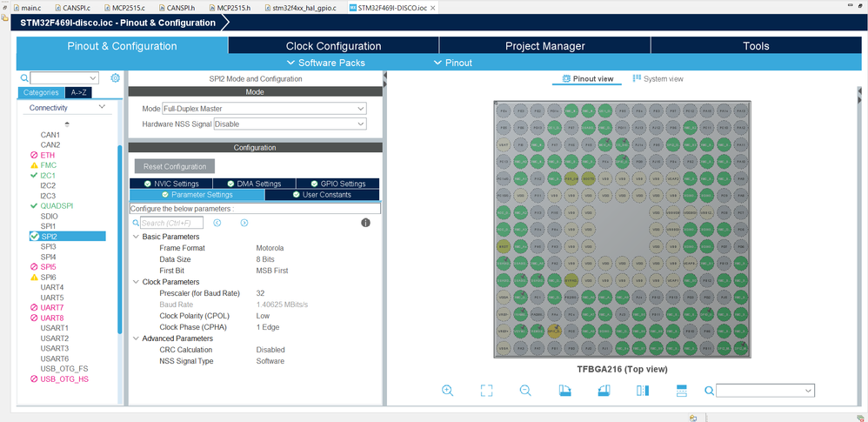Click the ETH disabled status icon
Image resolution: width=868 pixels, height=422 pixels.
[x=34, y=155]
